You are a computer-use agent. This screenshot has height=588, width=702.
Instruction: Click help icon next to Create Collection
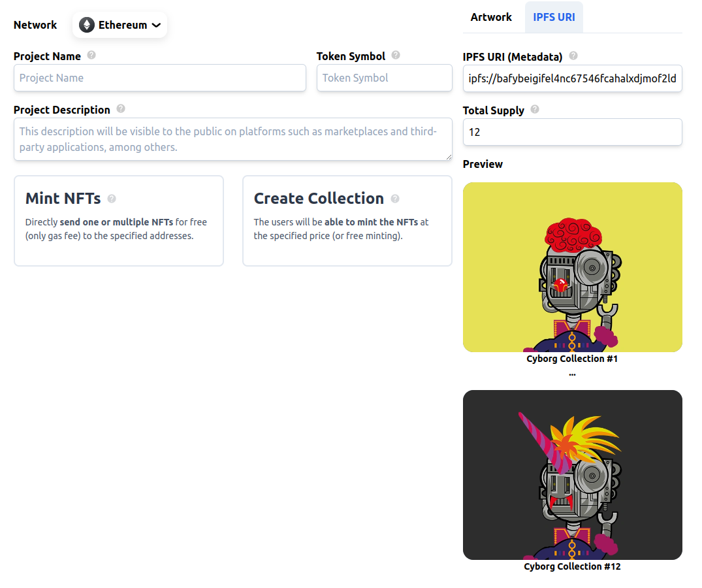pos(395,199)
